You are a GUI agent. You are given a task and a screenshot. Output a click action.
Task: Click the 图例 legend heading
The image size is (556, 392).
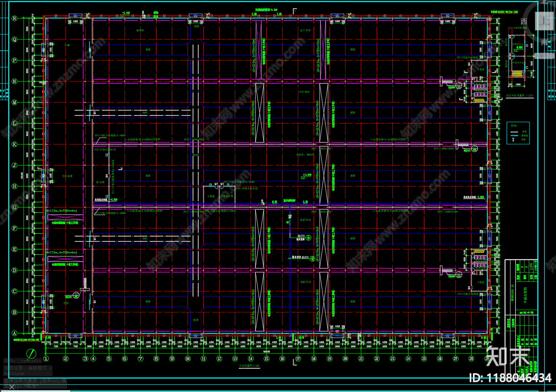click(514, 125)
